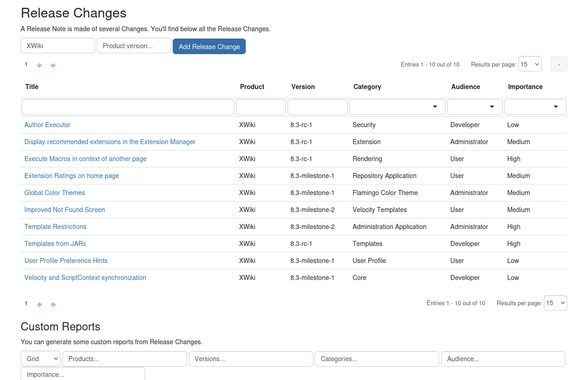Focus the Version filter input
The image size is (588, 380).
[x=317, y=107]
